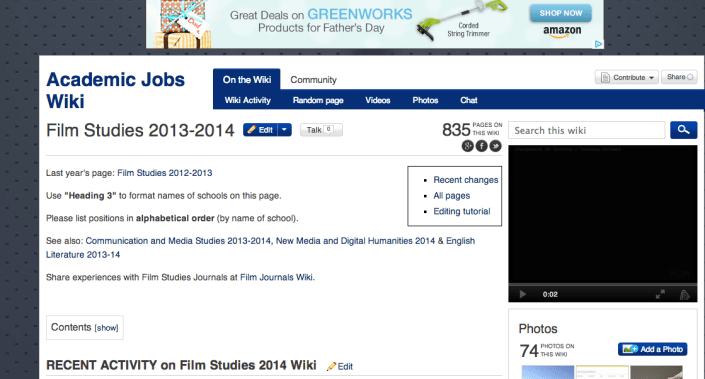Click the Greenworks banner advertisement
Screen dimensions: 705x379
[375, 24]
